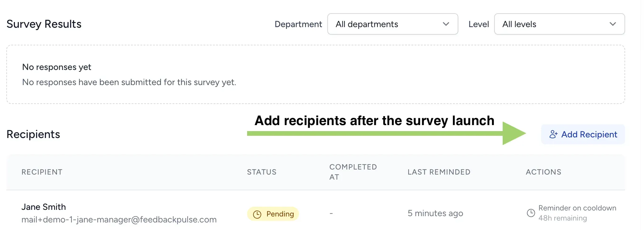Screen dimensions: 644x230
Task: Select the Pending status badge for Jane Smith
Action: 273,214
